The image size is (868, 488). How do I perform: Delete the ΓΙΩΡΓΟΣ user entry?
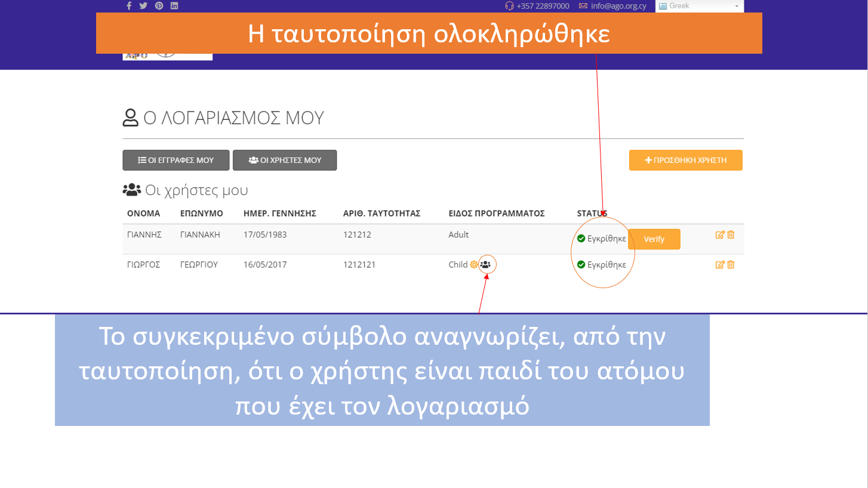(x=731, y=265)
